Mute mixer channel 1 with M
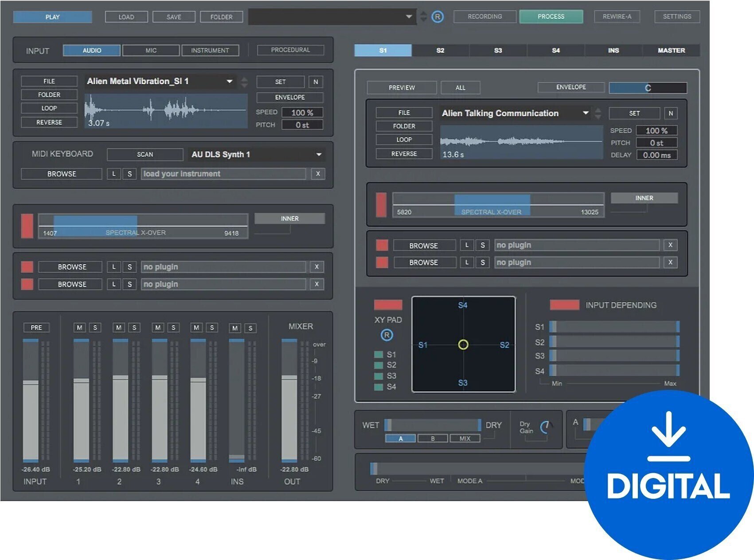Viewport: 754px width, 560px height. (x=79, y=327)
